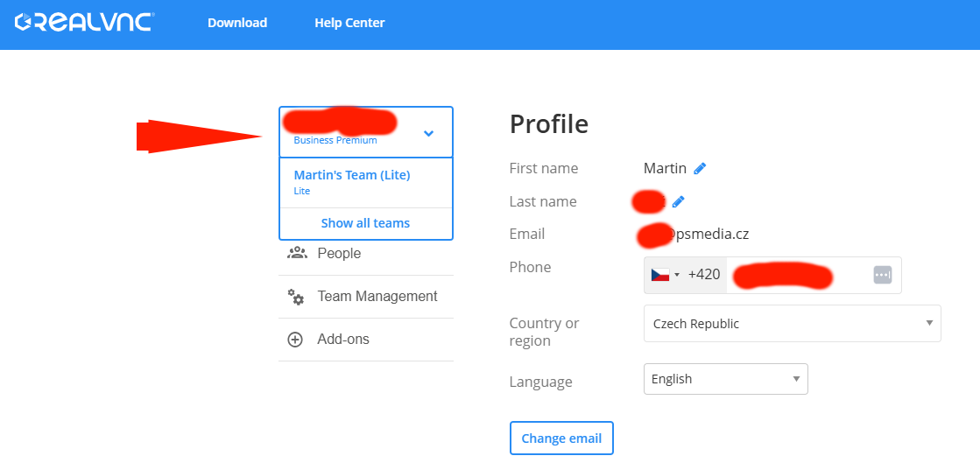
Task: Click the Profile heading
Action: point(549,124)
